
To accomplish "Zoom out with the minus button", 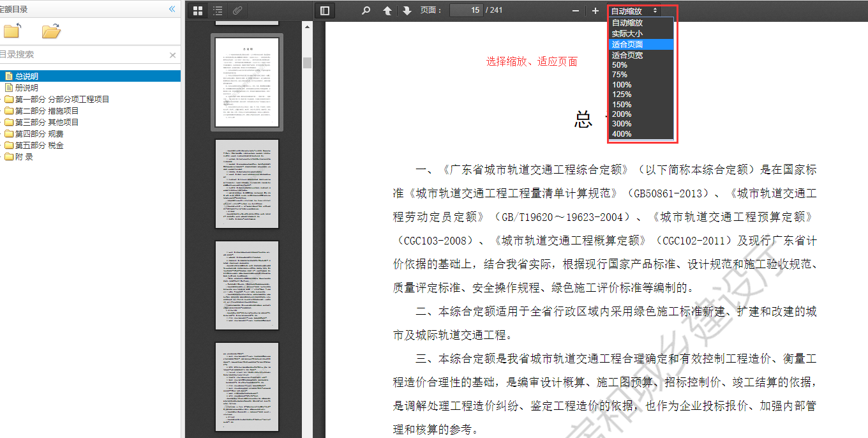I will tap(576, 10).
